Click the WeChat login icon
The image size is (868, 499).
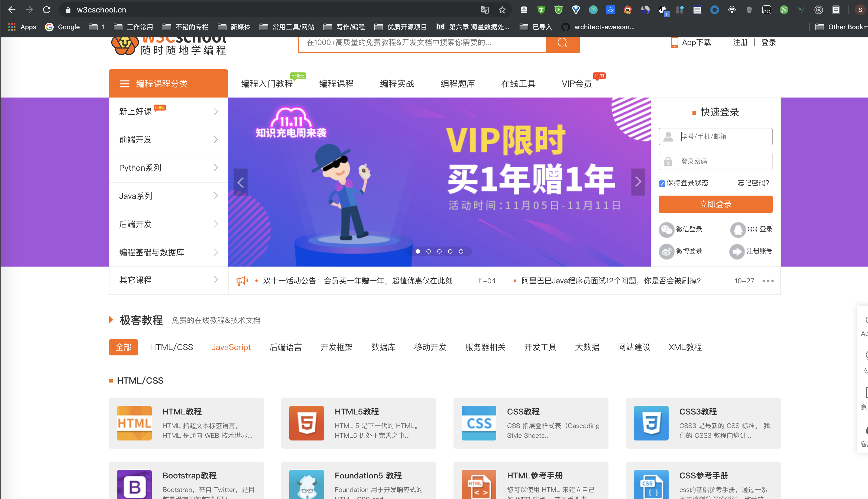[x=666, y=230]
